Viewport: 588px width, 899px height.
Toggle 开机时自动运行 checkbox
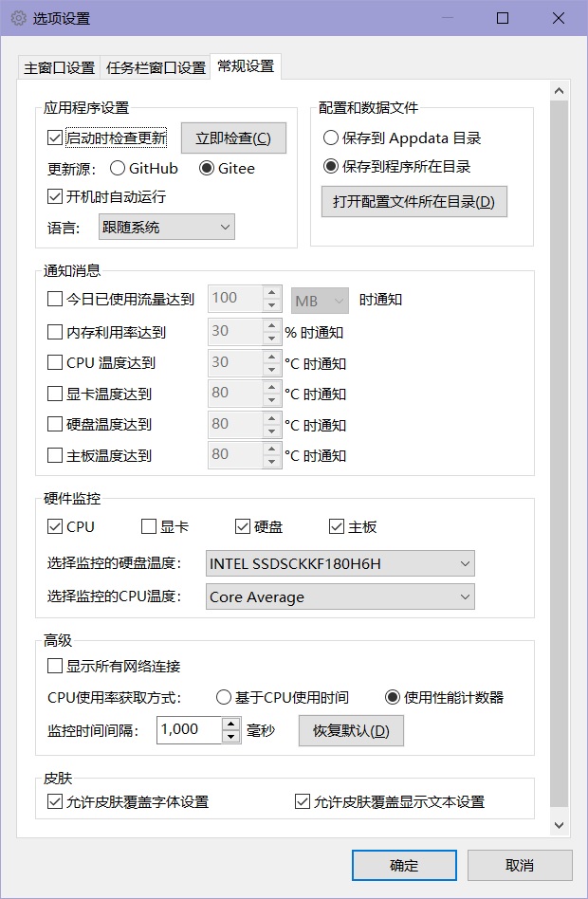(x=55, y=197)
